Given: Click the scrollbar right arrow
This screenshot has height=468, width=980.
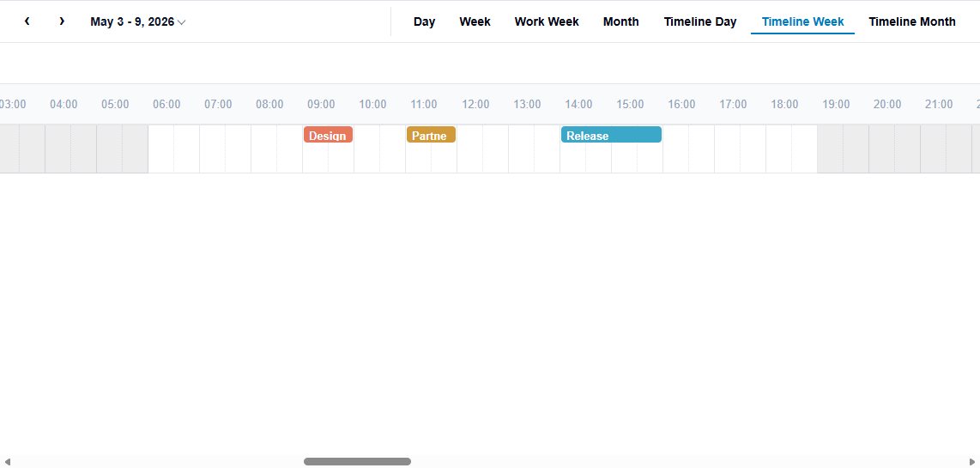Looking at the screenshot, I should pyautogui.click(x=972, y=462).
